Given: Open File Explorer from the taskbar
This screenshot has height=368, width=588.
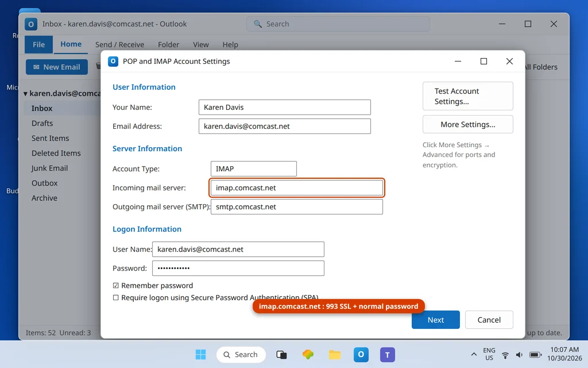Looking at the screenshot, I should (x=335, y=354).
